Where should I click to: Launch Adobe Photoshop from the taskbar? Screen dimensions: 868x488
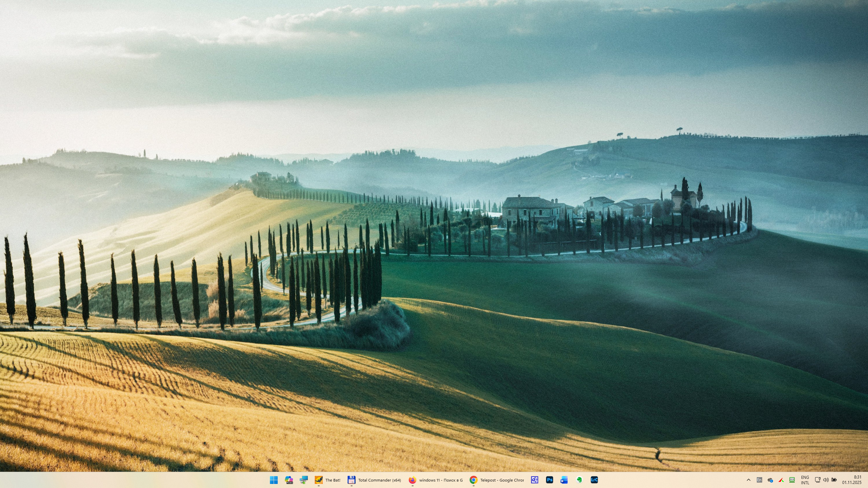[550, 480]
